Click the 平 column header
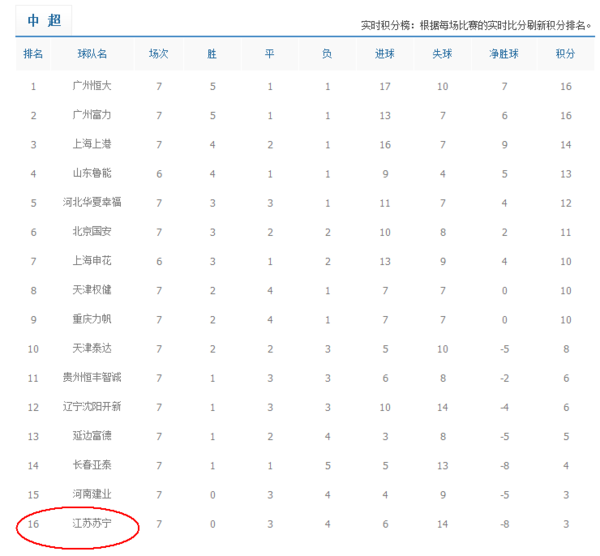The image size is (600, 556). pyautogui.click(x=270, y=54)
